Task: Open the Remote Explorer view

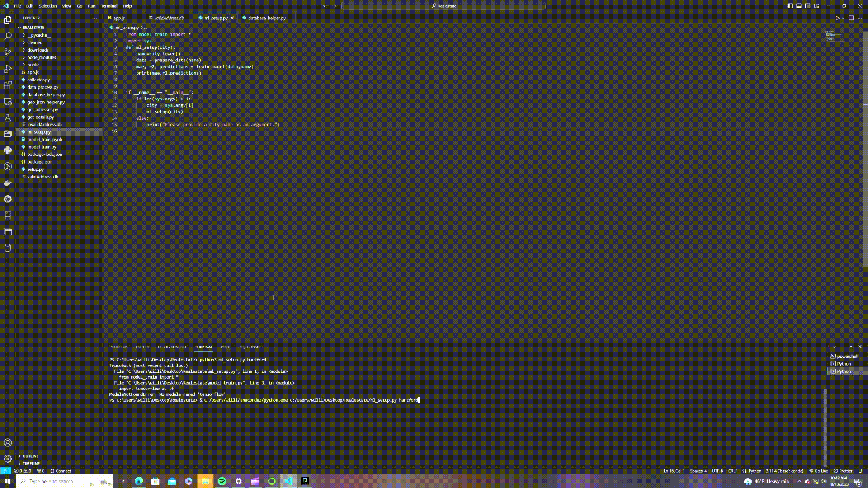Action: [8, 101]
